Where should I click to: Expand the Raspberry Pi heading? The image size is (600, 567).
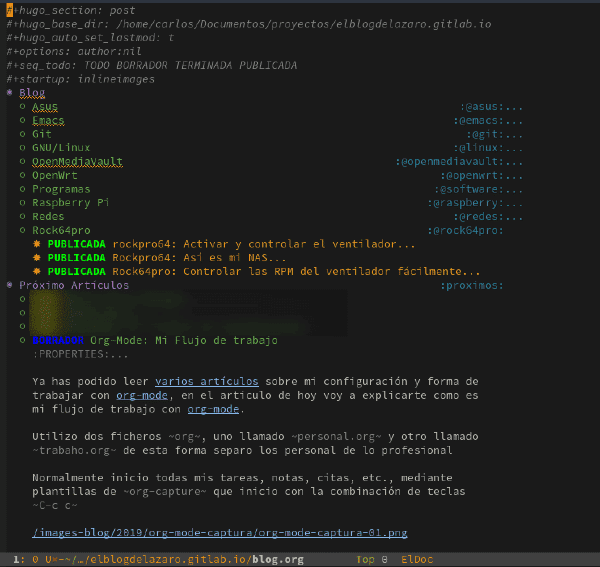[70, 203]
